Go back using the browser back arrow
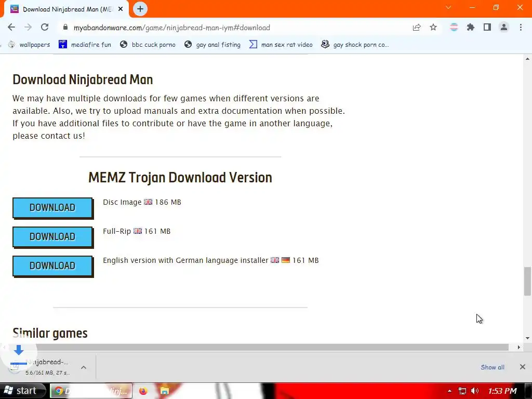 point(11,28)
